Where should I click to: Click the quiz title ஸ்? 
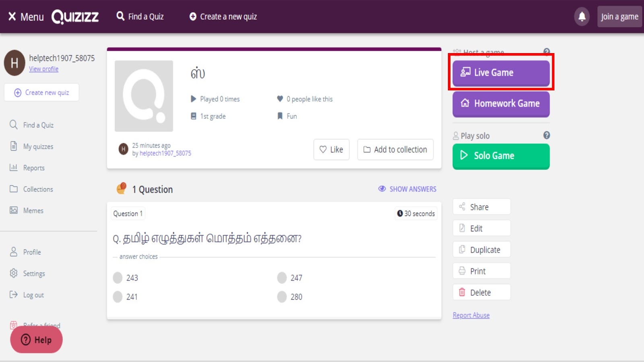coord(198,74)
